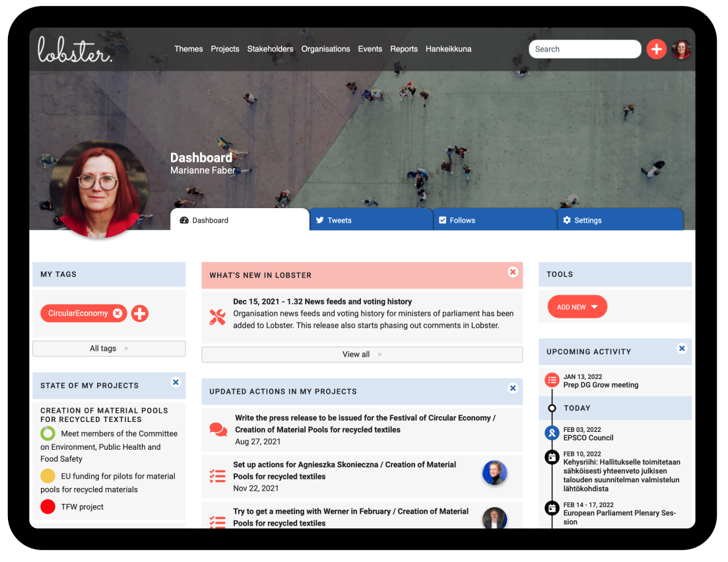Close the What's New in Lobster panel
This screenshot has width=728, height=562.
click(x=513, y=272)
